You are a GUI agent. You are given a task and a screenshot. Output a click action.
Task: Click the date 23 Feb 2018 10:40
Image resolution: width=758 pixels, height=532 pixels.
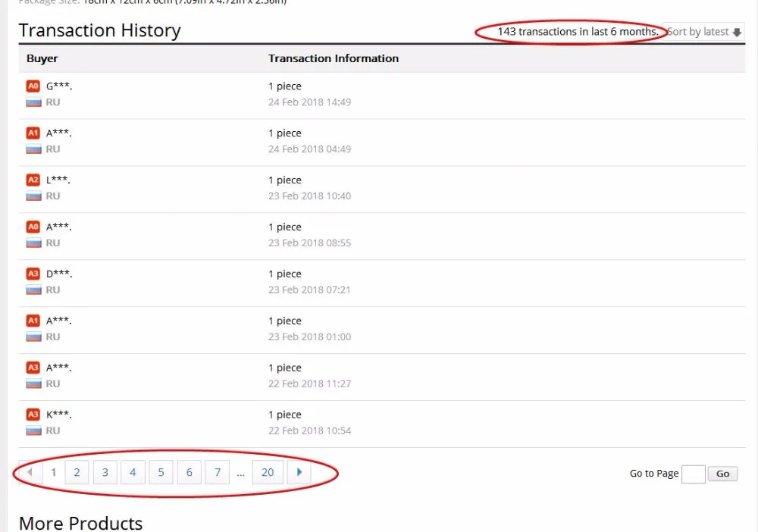click(x=310, y=196)
